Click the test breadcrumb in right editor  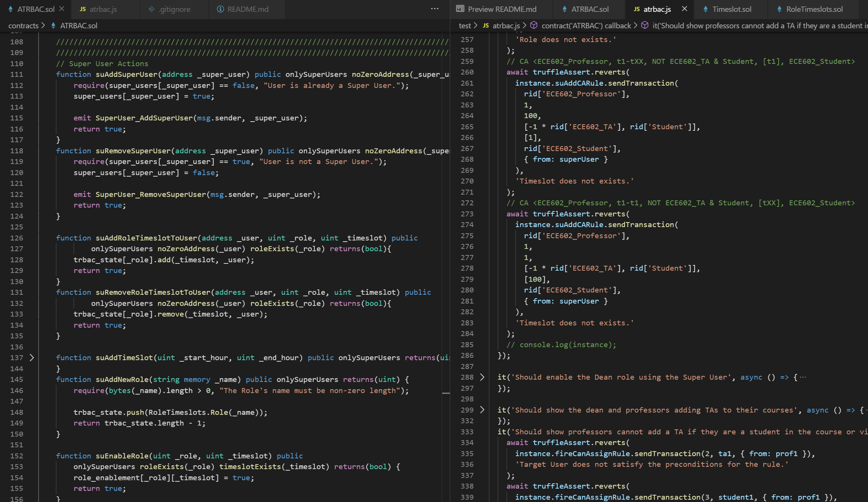pyautogui.click(x=465, y=26)
